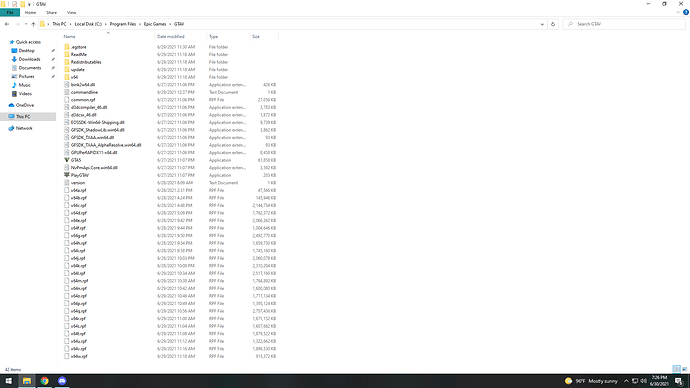Select Desktop in the navigation pane
690x388 pixels.
click(26, 51)
